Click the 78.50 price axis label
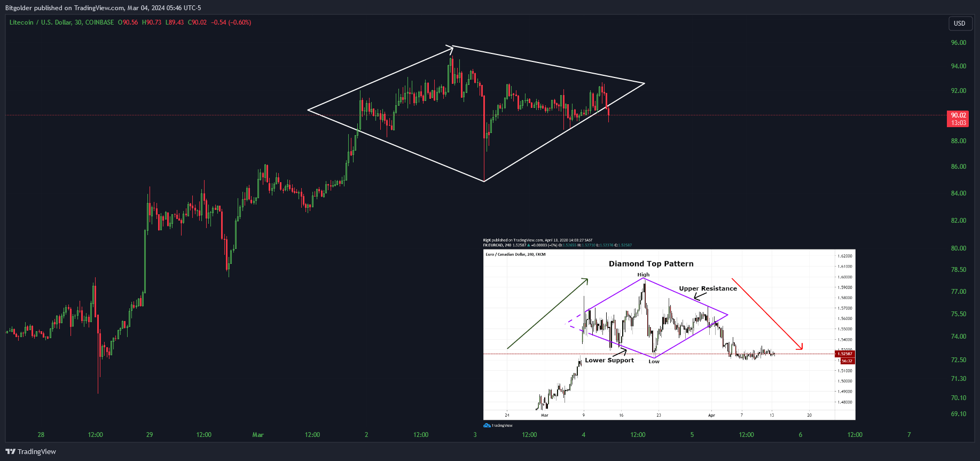980x461 pixels. 959,270
